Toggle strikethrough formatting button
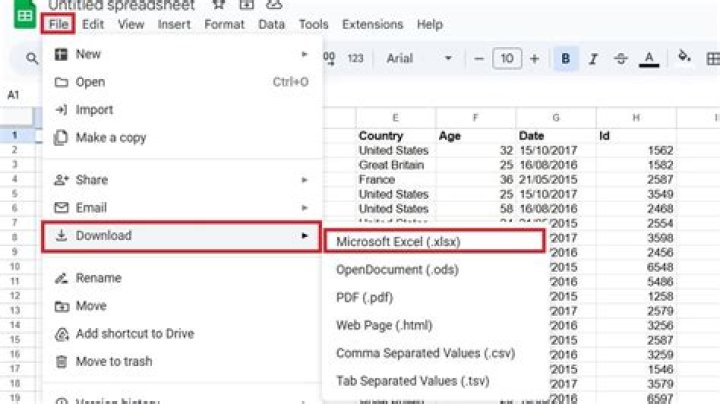Viewport: 720px width, 404px height. 621,59
